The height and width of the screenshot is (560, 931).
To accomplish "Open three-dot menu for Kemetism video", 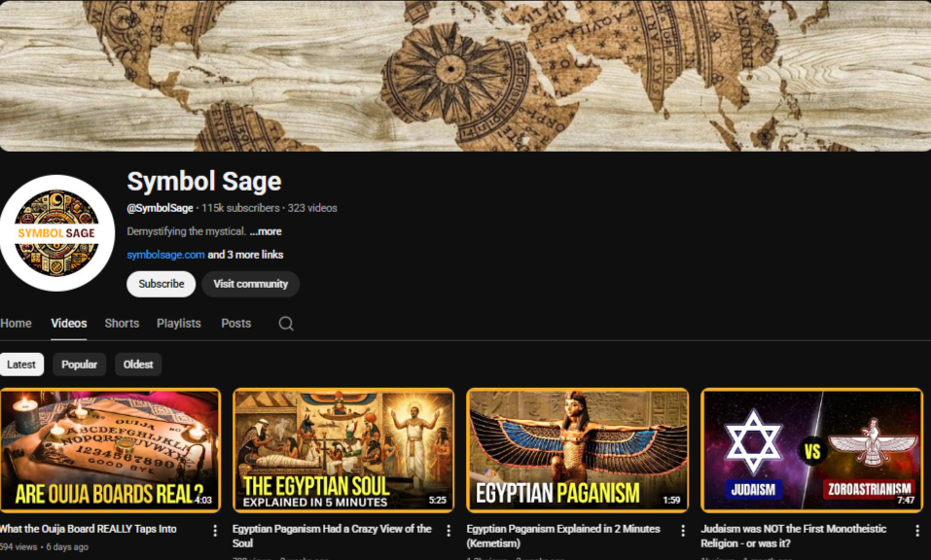I will [x=683, y=531].
